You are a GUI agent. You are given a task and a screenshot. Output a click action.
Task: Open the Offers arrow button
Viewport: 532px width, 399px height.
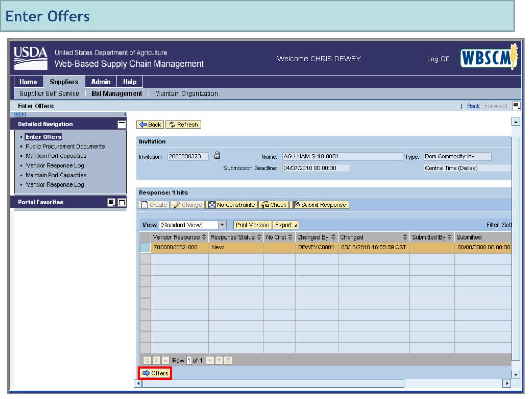point(154,373)
